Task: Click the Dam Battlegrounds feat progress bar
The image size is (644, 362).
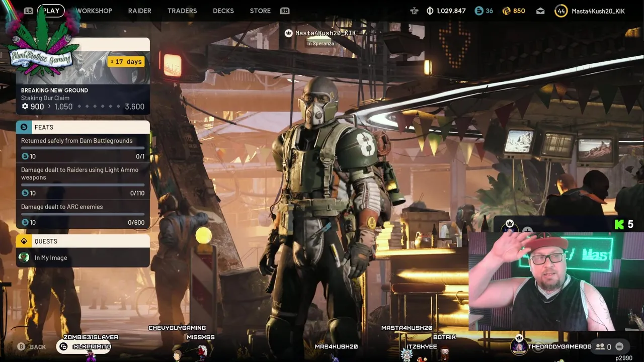Action: pyautogui.click(x=83, y=148)
